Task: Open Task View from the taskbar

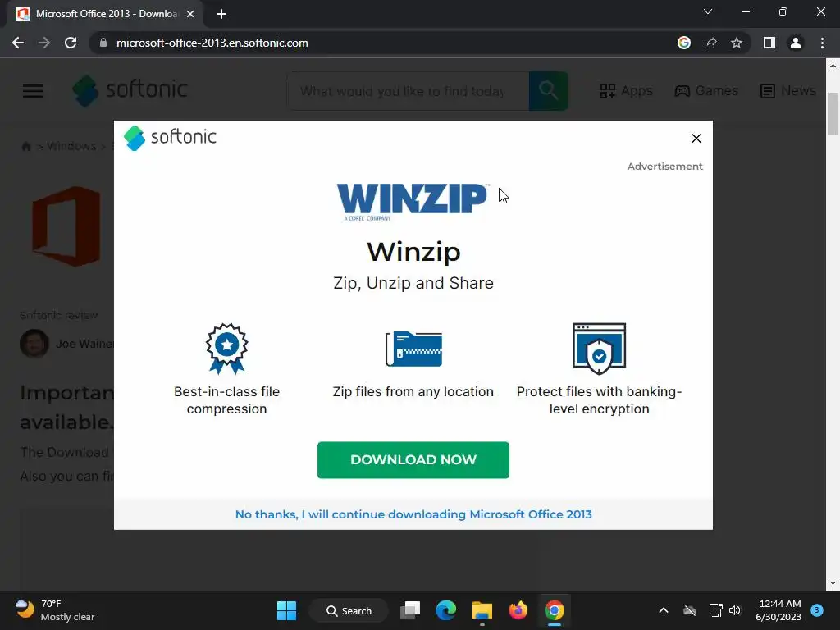Action: coord(410,610)
